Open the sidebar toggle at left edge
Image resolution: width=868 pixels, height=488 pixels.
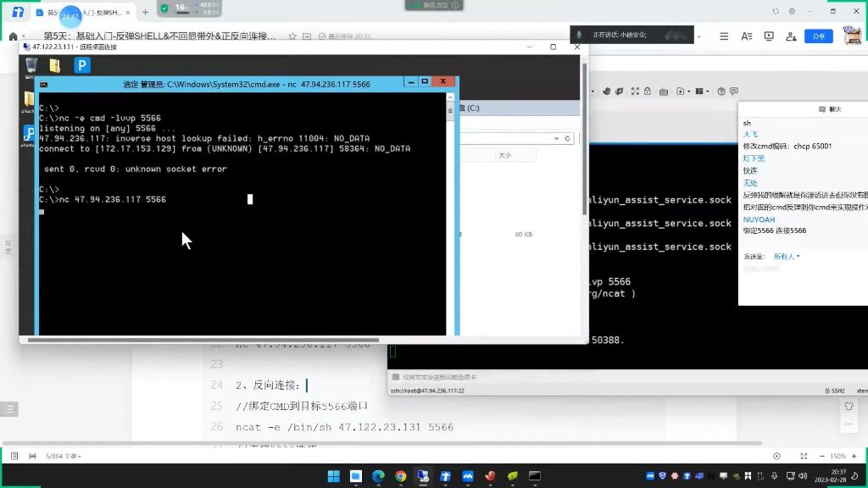[x=9, y=409]
